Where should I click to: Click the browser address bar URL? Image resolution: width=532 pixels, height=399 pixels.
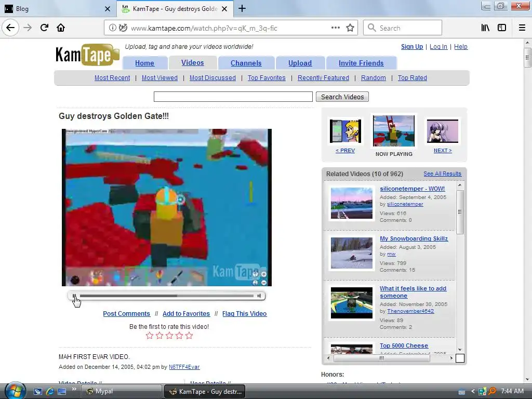(x=204, y=28)
